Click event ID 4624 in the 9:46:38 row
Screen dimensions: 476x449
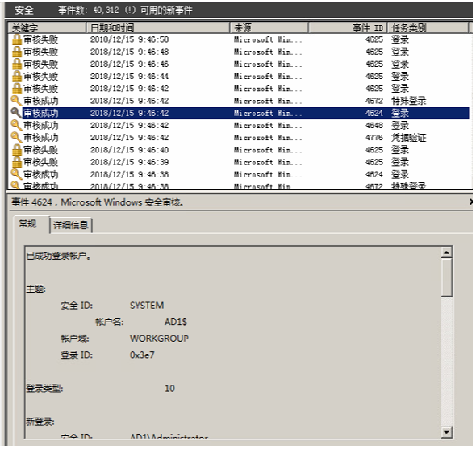[374, 174]
